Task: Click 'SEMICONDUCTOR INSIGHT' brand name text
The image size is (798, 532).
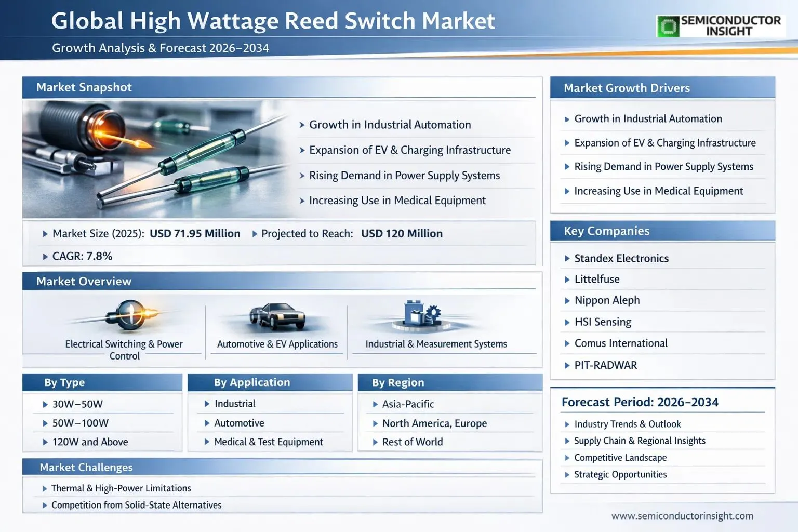Action: coord(730,26)
